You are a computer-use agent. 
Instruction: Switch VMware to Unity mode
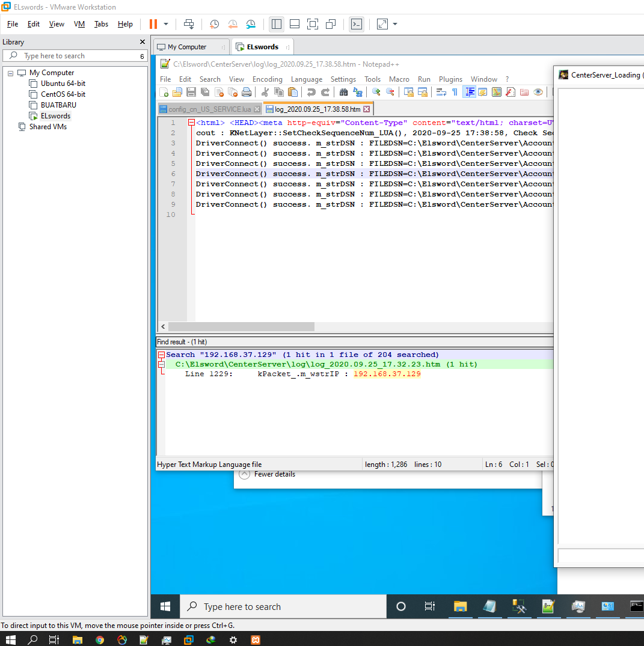331,24
